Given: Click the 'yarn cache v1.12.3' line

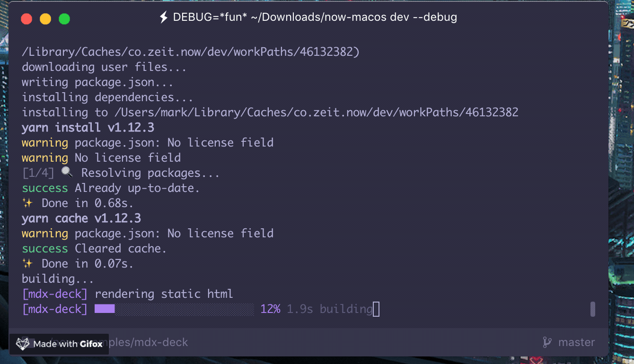Looking at the screenshot, I should pyautogui.click(x=81, y=218).
